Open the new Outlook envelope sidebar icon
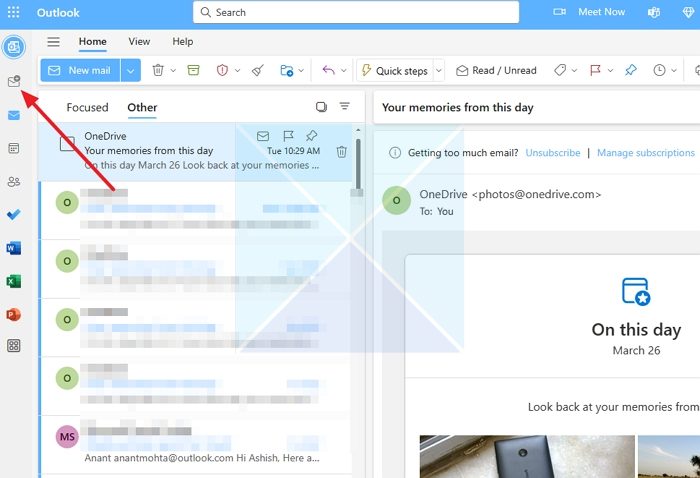 tap(14, 81)
